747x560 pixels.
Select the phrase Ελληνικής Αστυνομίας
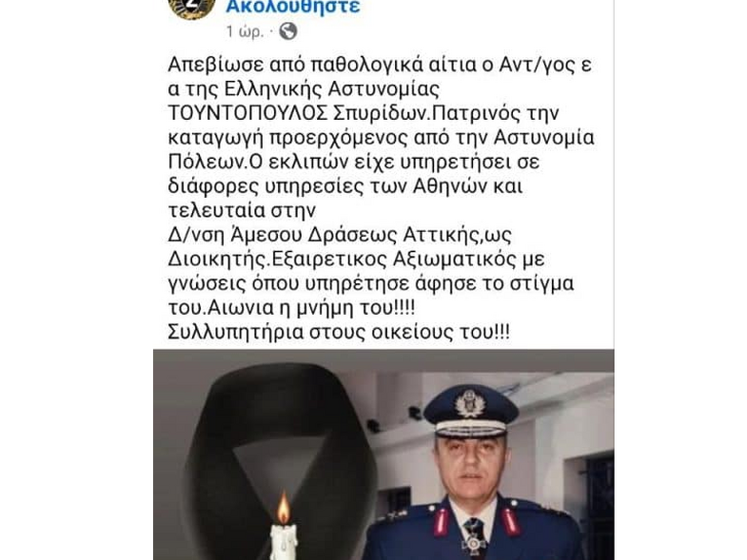coord(331,89)
